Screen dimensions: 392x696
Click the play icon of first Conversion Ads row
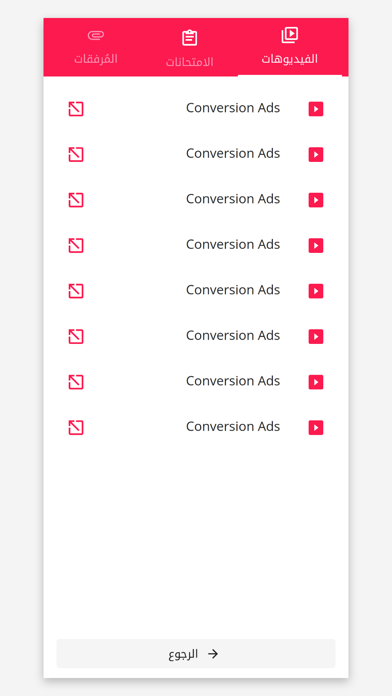[x=316, y=109]
